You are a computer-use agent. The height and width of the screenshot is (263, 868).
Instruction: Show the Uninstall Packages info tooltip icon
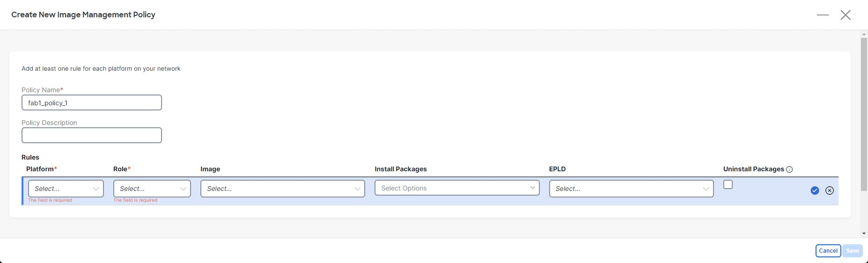[789, 169]
